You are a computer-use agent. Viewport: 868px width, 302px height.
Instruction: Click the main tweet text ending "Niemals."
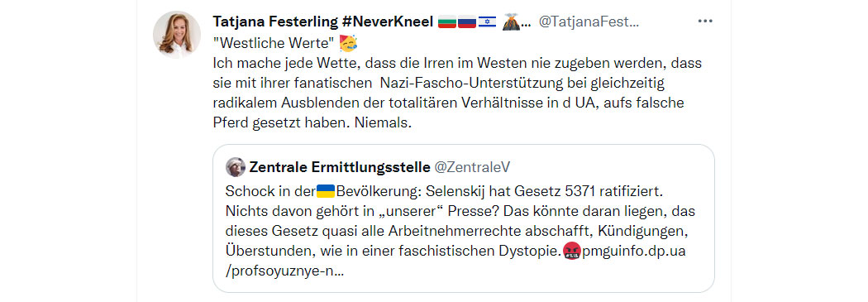tap(457, 93)
